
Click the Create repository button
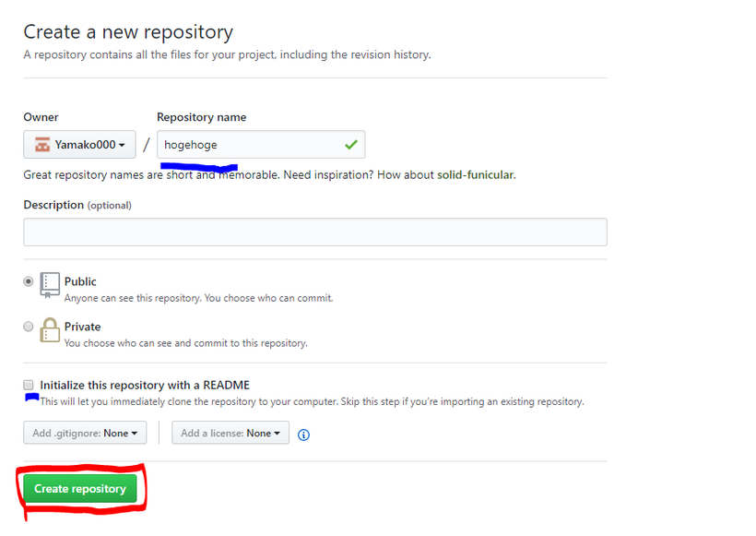[x=80, y=489]
